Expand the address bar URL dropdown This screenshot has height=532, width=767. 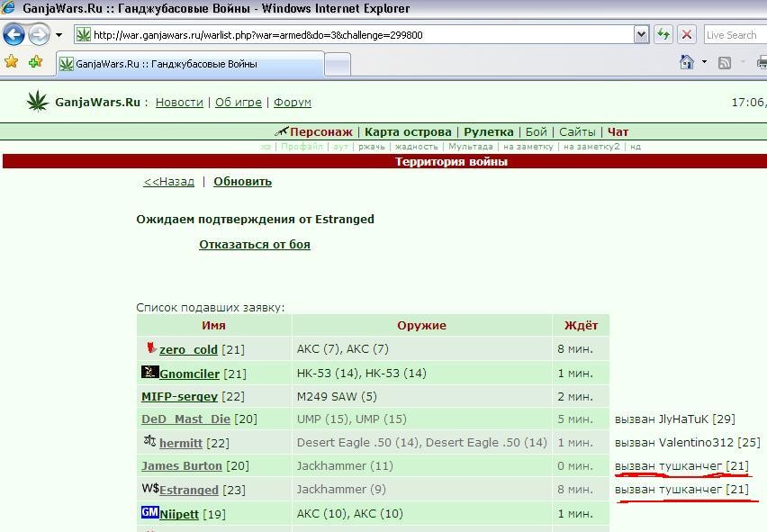(641, 35)
